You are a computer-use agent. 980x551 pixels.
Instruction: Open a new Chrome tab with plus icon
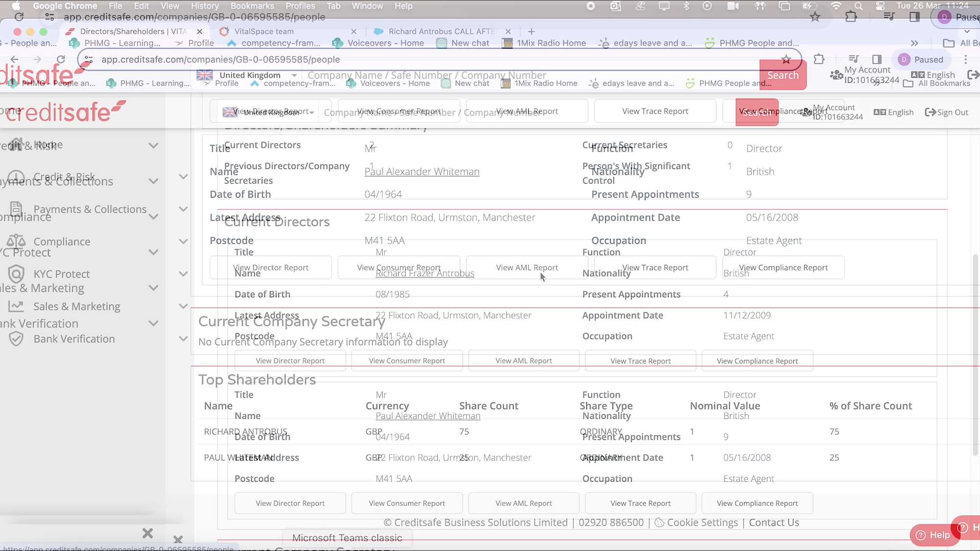531,31
